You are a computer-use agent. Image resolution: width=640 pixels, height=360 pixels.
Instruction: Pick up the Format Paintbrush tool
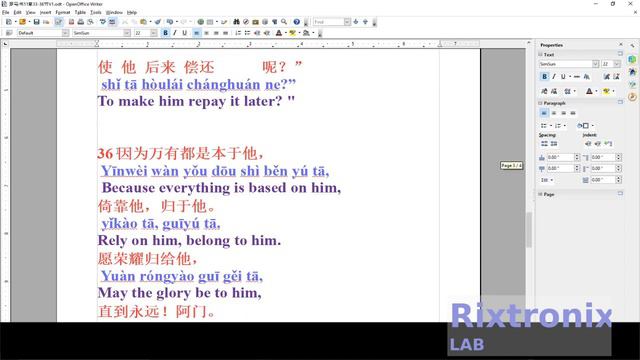click(158, 22)
